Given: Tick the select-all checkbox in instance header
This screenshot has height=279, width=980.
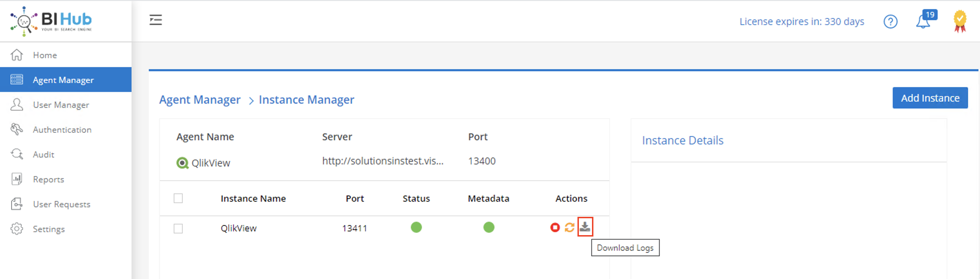Looking at the screenshot, I should 178,199.
